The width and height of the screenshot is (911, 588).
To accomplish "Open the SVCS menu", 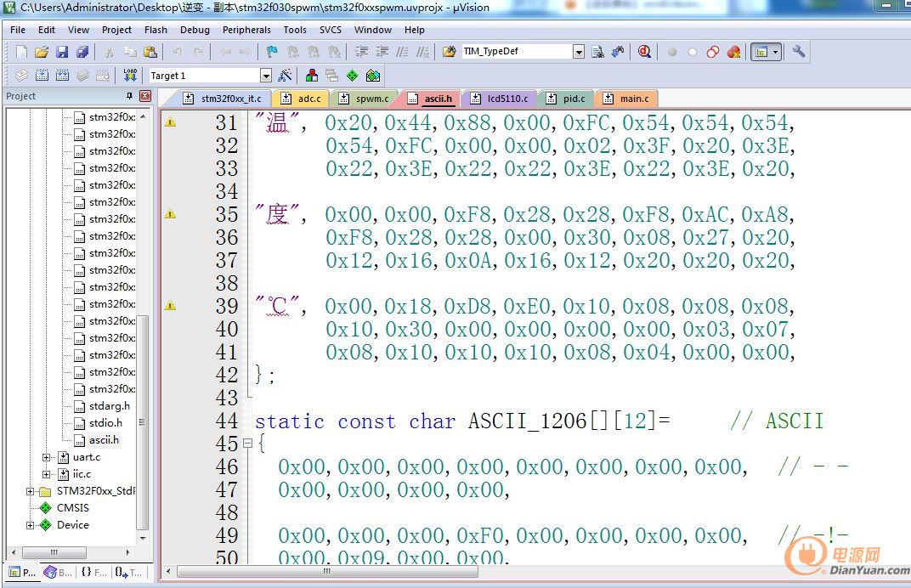I will (x=330, y=30).
